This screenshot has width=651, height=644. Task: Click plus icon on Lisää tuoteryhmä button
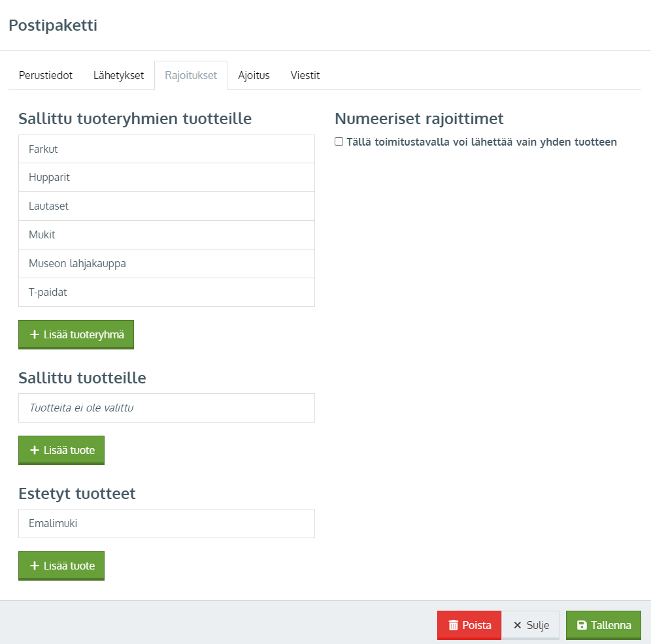[35, 334]
